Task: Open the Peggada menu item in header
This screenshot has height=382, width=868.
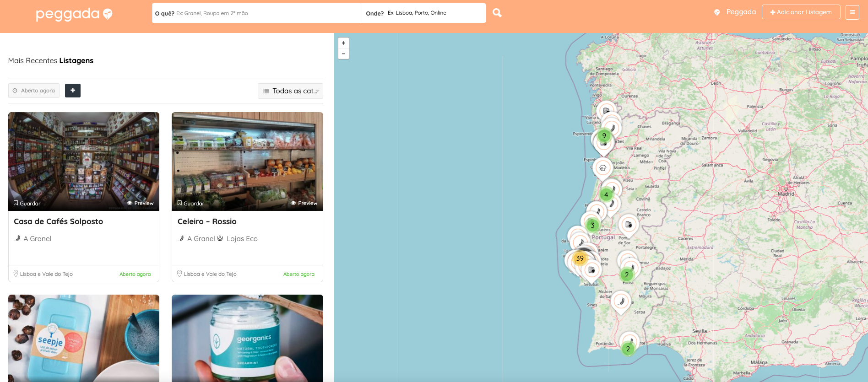Action: 735,12
